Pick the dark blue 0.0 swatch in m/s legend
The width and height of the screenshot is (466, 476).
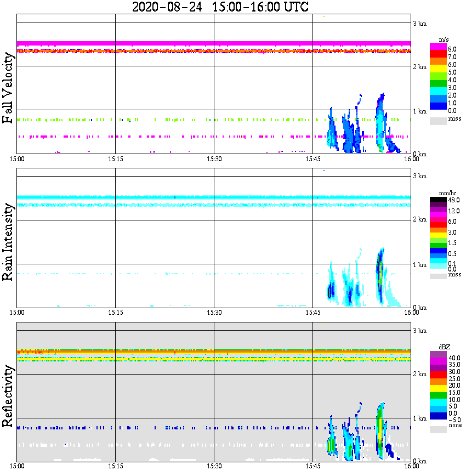tap(438, 106)
